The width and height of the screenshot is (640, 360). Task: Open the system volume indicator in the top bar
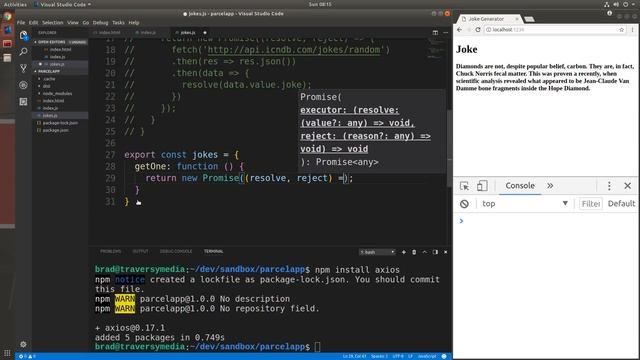point(616,4)
